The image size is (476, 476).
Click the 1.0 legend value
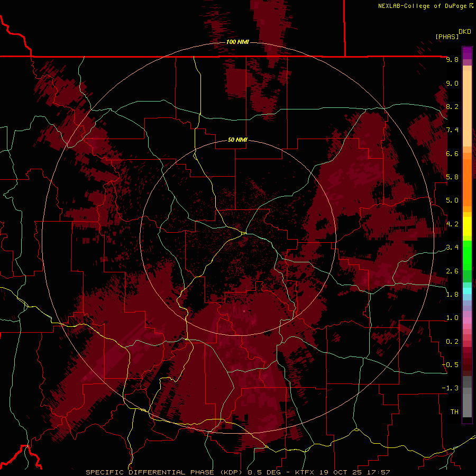coord(452,318)
